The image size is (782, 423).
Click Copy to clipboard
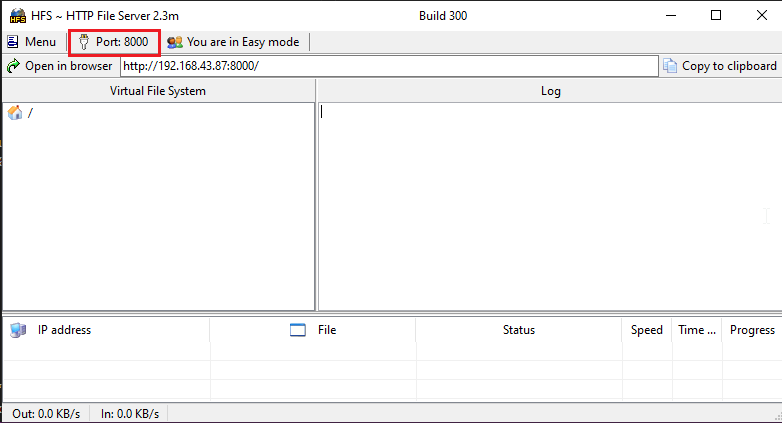pos(720,66)
